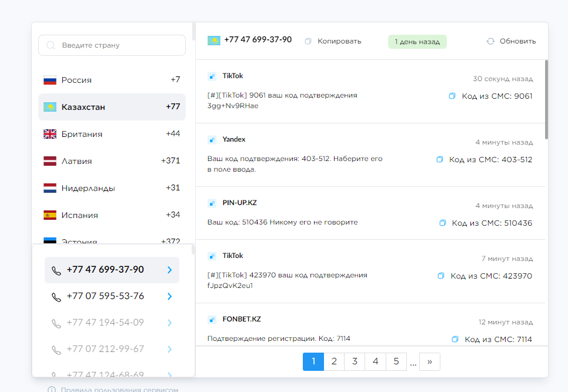Image resolution: width=568 pixels, height=392 pixels.
Task: Click the header phone number +77 47 699-37-90
Action: [x=258, y=39]
